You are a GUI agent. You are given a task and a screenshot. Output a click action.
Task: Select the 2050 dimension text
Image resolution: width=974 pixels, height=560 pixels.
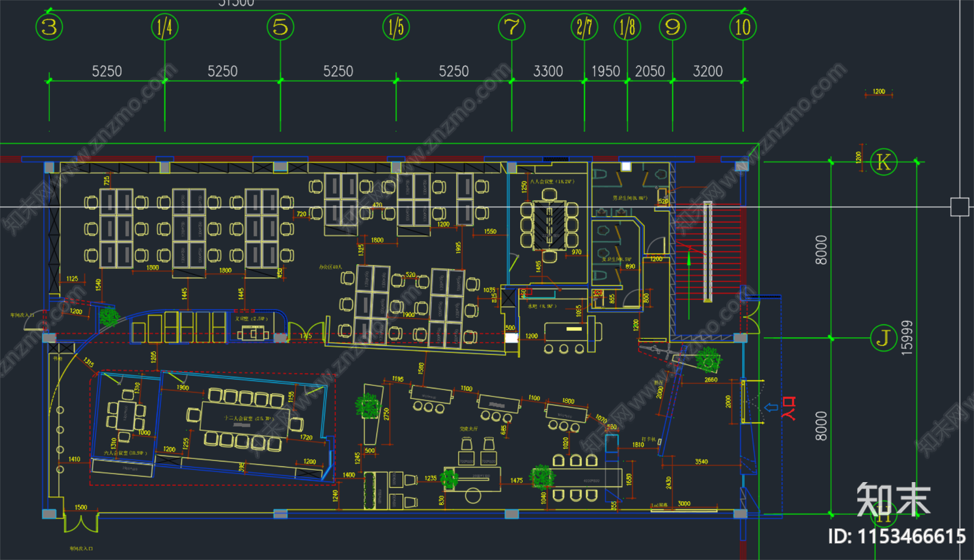[x=650, y=71]
